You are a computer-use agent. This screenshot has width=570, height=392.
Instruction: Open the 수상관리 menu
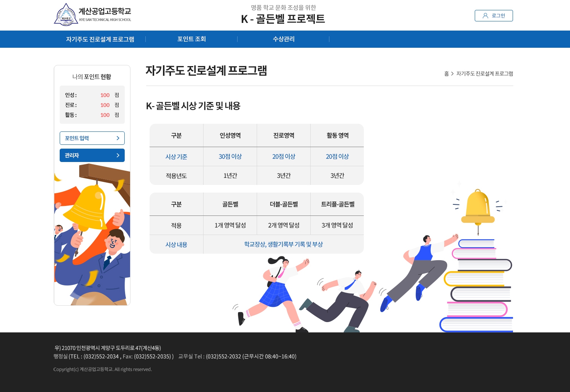point(283,39)
